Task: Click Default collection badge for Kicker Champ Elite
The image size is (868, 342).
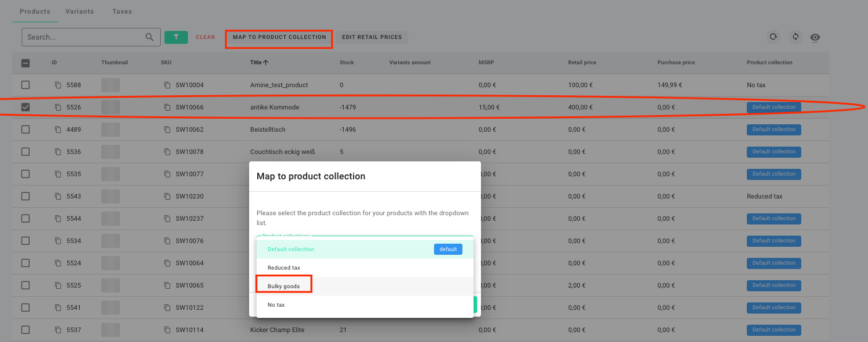Action: (x=774, y=330)
